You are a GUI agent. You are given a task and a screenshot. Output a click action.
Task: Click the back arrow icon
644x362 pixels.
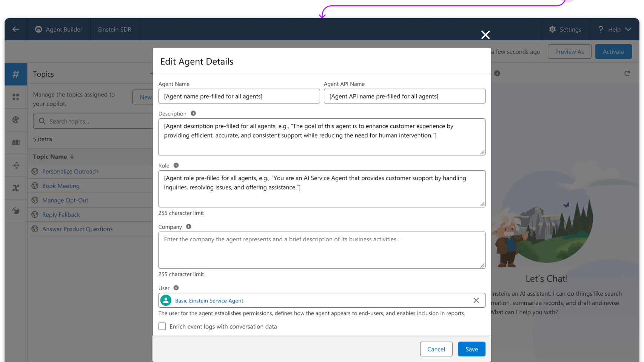click(x=16, y=29)
